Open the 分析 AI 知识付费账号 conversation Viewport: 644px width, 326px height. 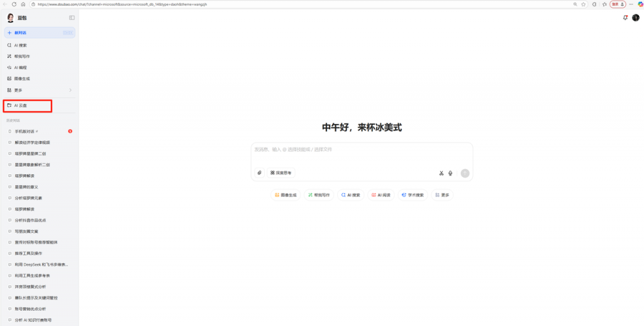coord(40,320)
